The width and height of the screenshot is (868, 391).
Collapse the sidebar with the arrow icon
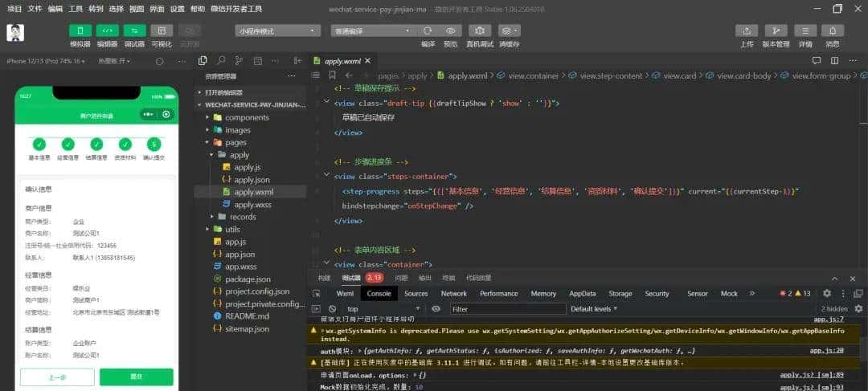(x=298, y=61)
